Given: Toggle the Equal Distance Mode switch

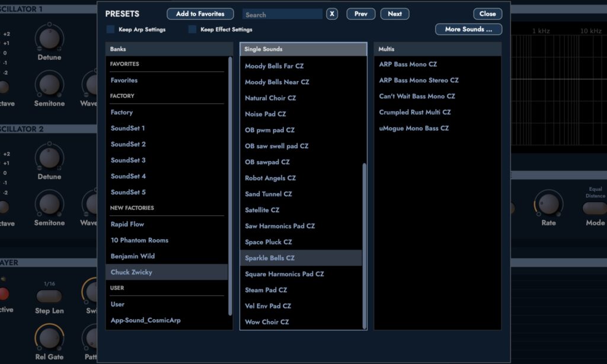Looking at the screenshot, I should click(595, 208).
